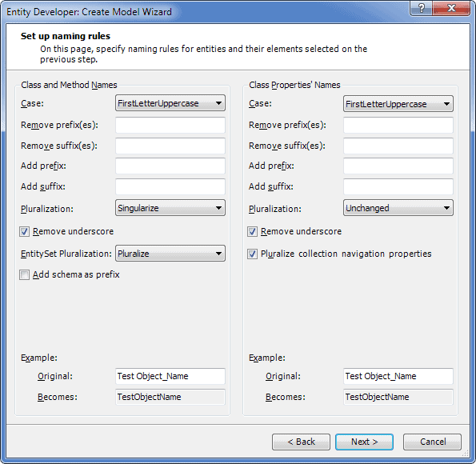Click Add prefix field for class properties
Viewport: 476px width, 464px height.
click(x=398, y=166)
